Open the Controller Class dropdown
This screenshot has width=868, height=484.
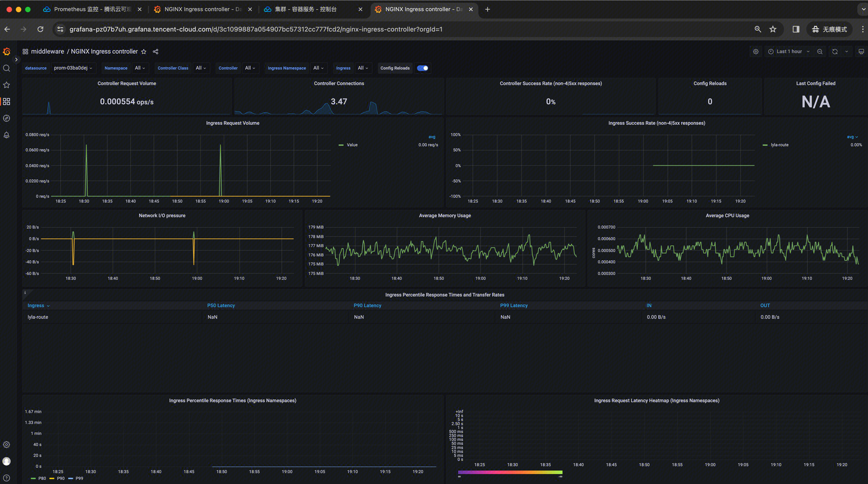pyautogui.click(x=201, y=68)
